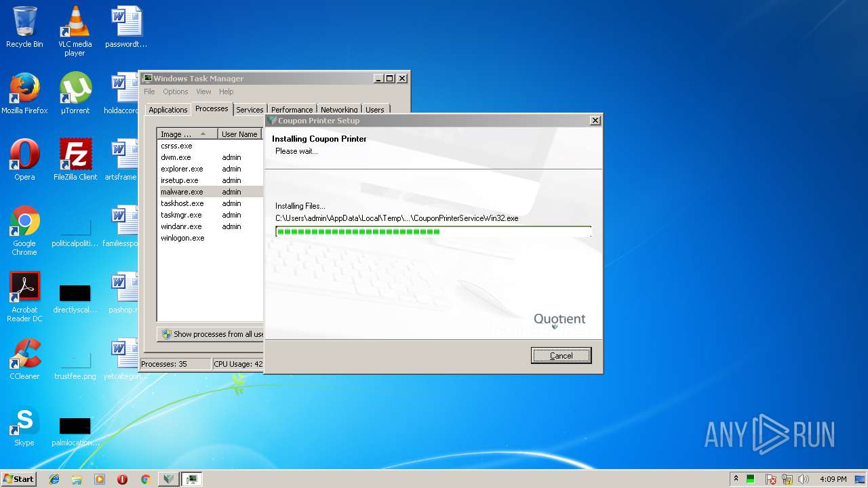
Task: Switch to the Processes tab
Action: tap(212, 108)
